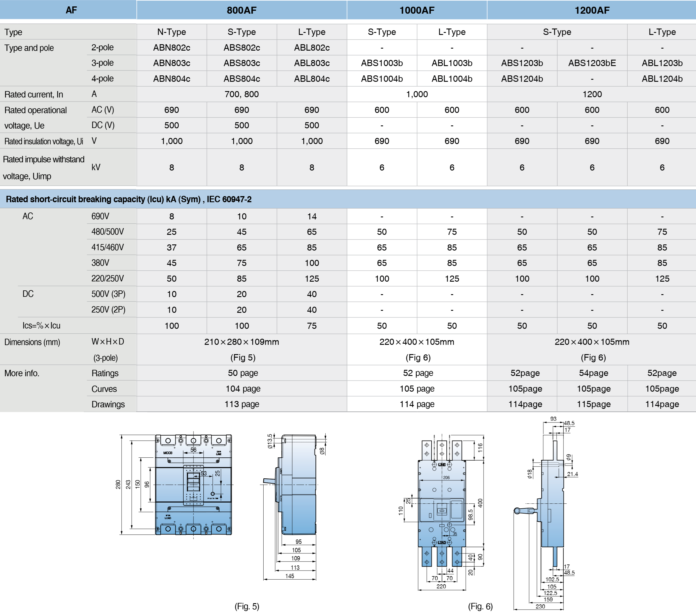Click the 800AF column header
Image resolution: width=696 pixels, height=616 pixels.
(x=242, y=10)
